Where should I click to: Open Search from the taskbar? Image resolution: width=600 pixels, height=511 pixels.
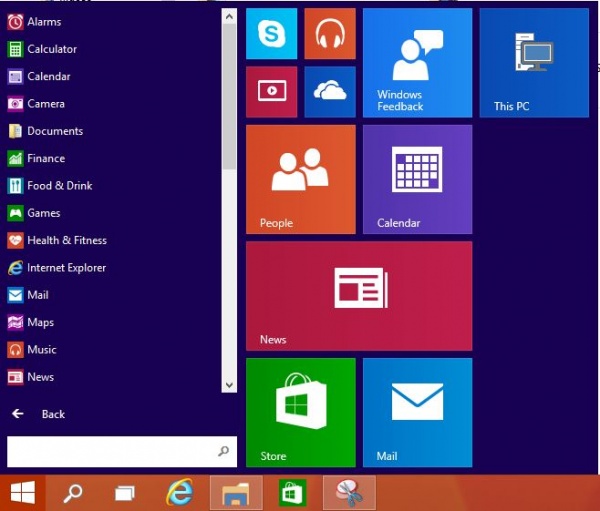[73, 493]
